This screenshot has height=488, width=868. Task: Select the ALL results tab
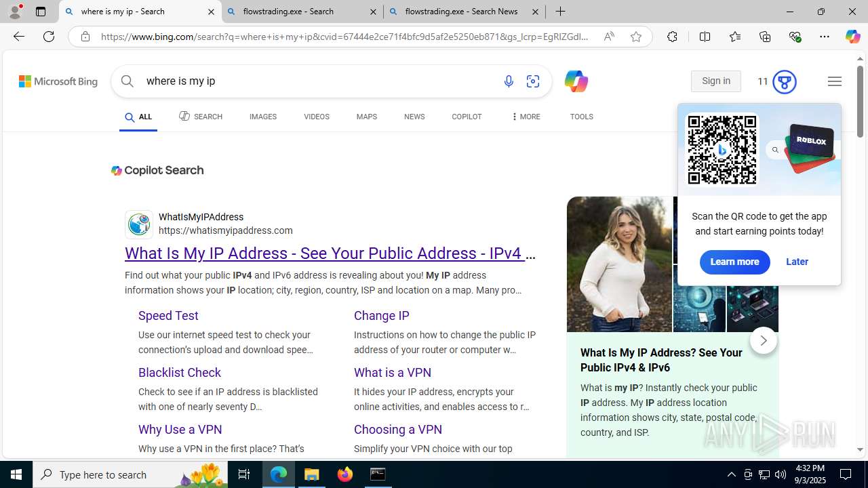[138, 117]
